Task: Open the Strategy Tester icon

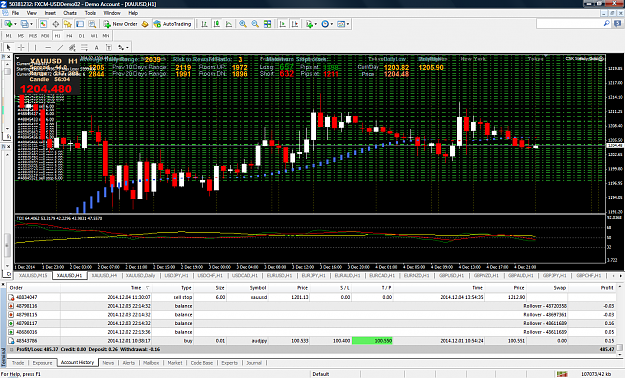Action: click(92, 24)
